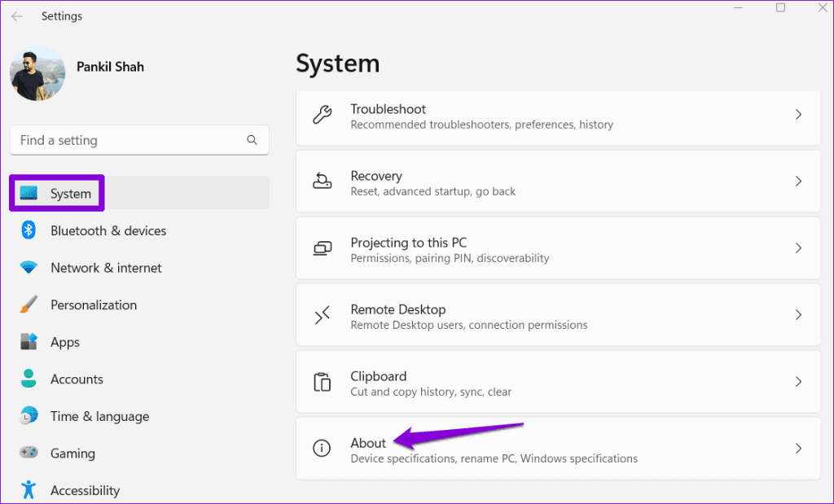Click the Time & language globe icon
The width and height of the screenshot is (834, 504).
tap(29, 416)
